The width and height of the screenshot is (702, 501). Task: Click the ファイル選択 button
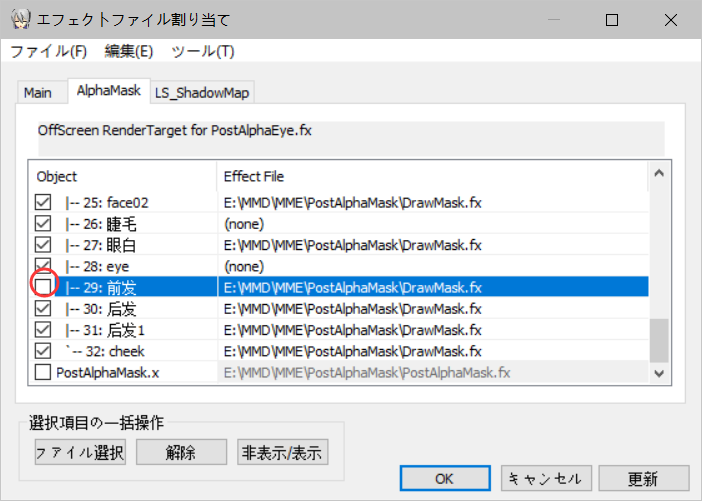tap(80, 452)
